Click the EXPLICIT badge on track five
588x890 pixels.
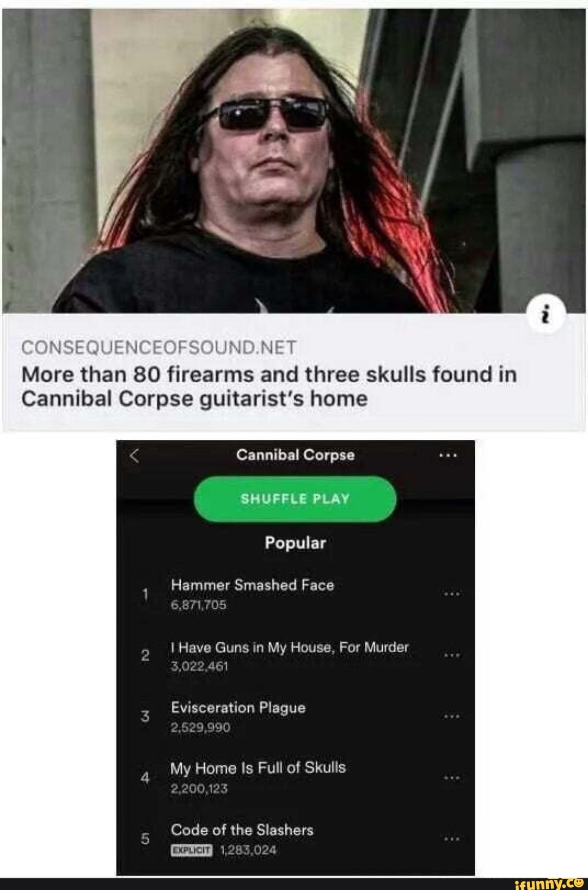pyautogui.click(x=191, y=850)
